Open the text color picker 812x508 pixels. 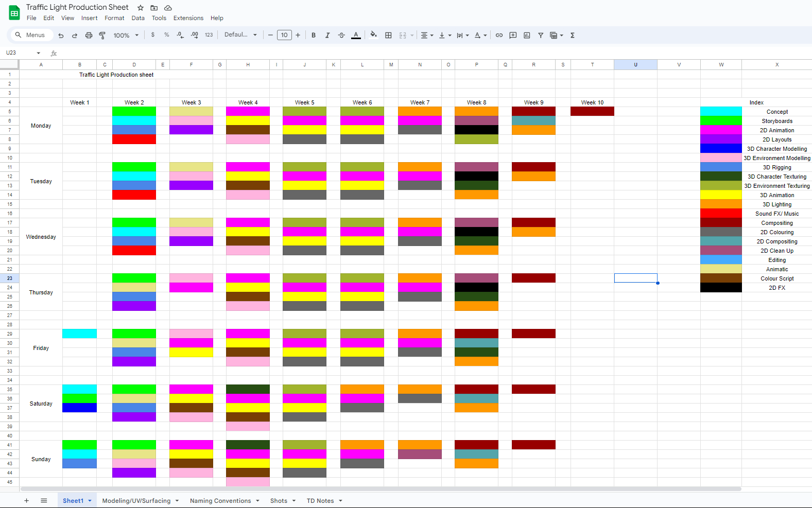pos(356,35)
